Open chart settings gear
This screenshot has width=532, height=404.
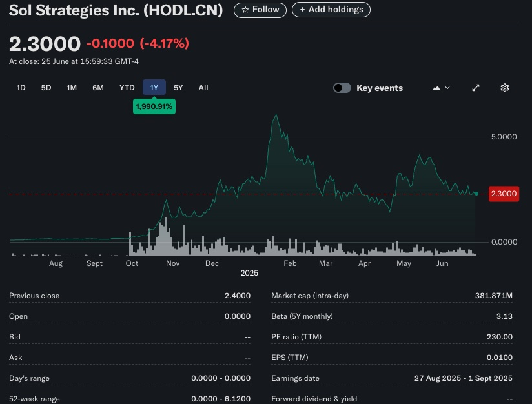[x=504, y=88]
